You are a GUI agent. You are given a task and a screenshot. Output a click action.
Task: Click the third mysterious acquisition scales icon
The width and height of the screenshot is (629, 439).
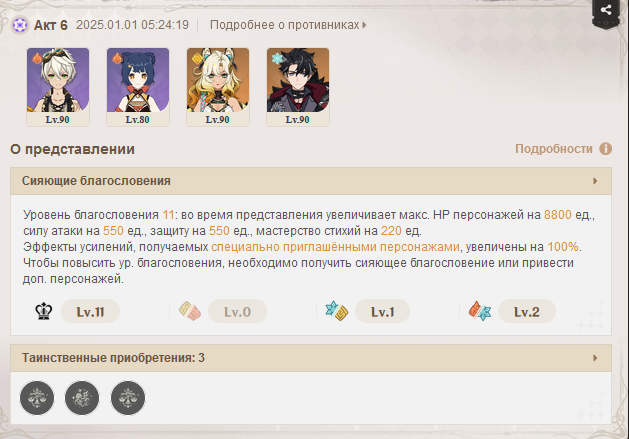128,398
